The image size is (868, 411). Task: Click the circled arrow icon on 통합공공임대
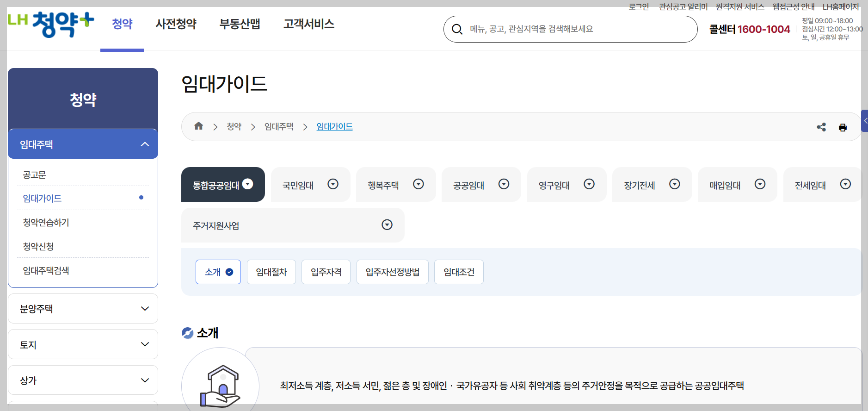click(x=248, y=184)
